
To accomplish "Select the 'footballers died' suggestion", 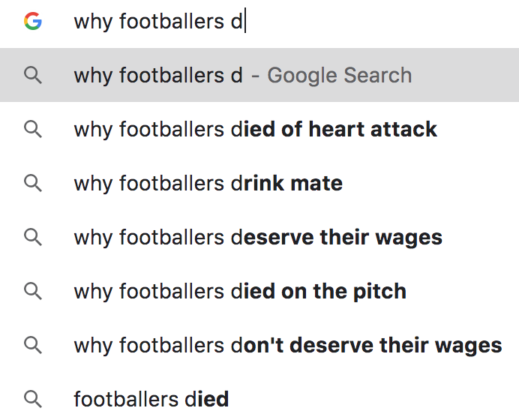I will pyautogui.click(x=259, y=399).
